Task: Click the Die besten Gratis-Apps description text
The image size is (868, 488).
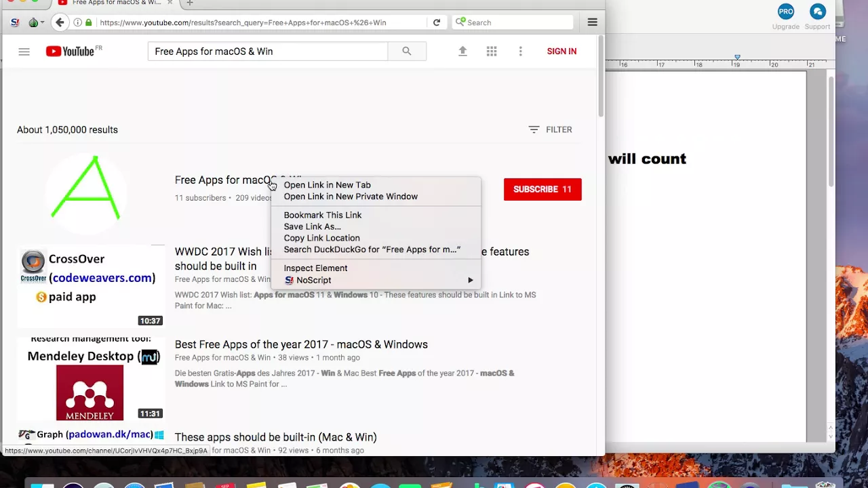Action: click(344, 379)
